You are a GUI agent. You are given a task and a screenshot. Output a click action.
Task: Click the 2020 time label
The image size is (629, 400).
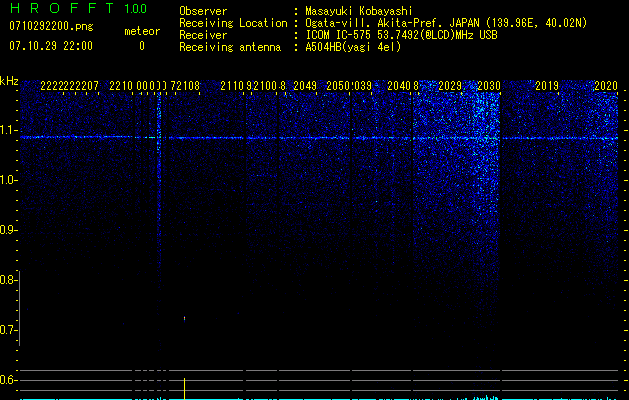click(x=606, y=86)
